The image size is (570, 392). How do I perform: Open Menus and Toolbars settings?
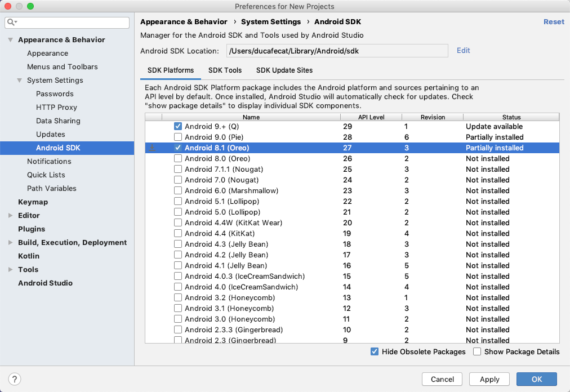tap(62, 67)
